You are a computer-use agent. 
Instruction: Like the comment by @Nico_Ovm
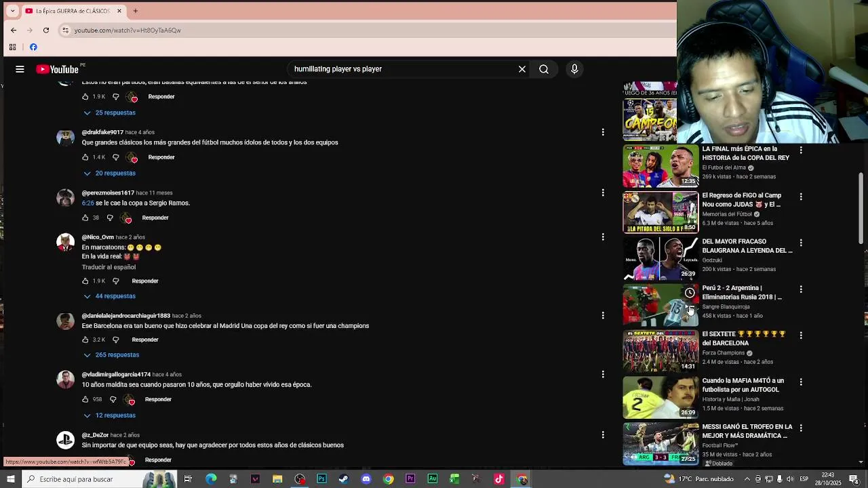click(x=85, y=281)
